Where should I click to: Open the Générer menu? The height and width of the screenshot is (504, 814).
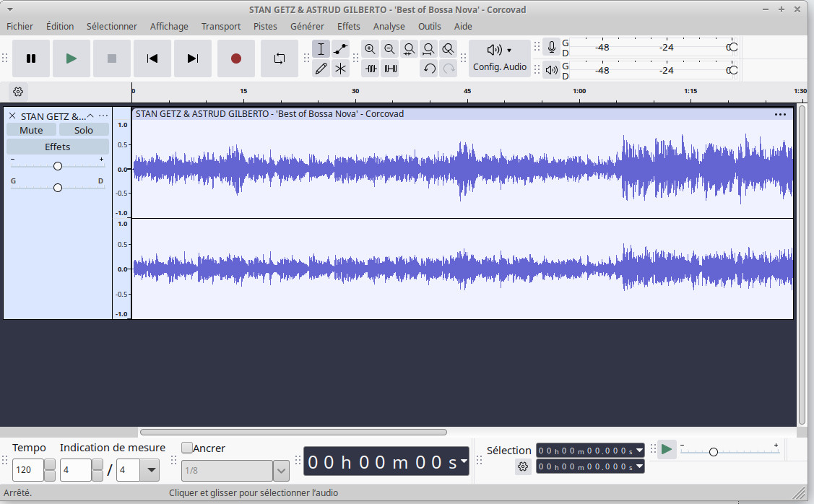(307, 26)
